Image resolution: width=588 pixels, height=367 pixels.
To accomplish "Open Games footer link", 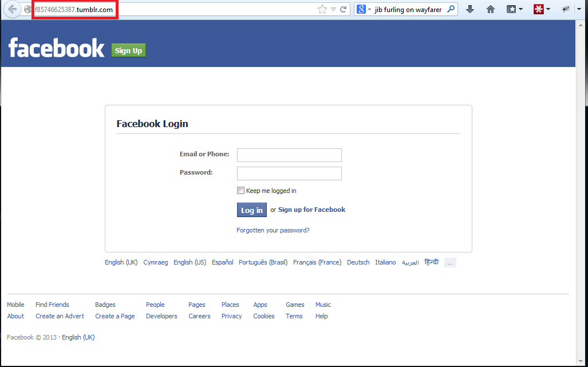I will pos(295,305).
